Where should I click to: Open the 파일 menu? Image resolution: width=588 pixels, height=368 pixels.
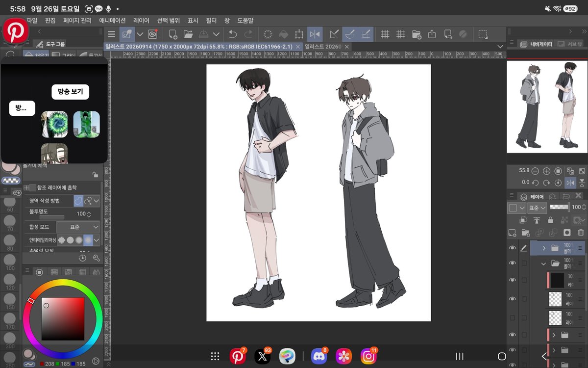click(x=32, y=21)
